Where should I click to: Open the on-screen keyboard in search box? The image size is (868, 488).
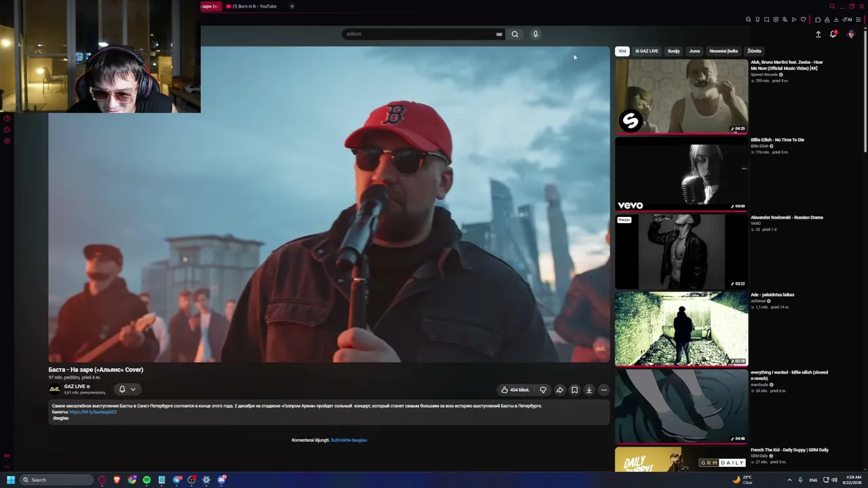499,34
